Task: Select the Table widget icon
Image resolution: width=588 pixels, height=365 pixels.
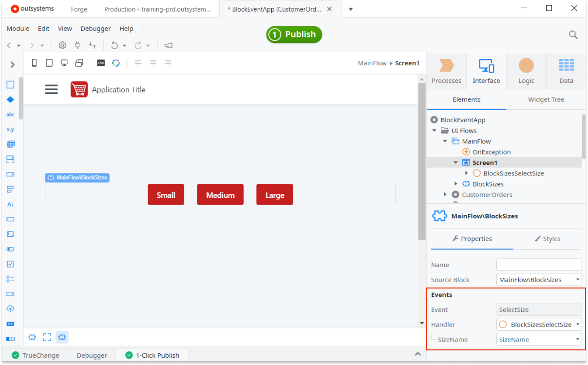Action: click(x=10, y=144)
